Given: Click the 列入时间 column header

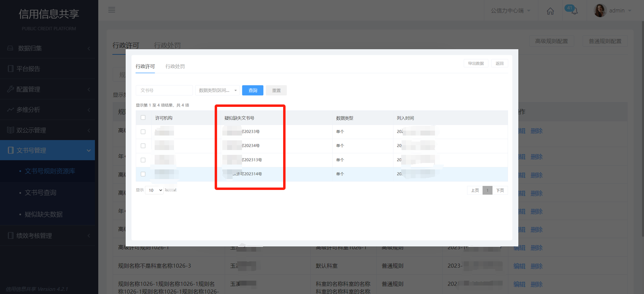Looking at the screenshot, I should click(405, 118).
